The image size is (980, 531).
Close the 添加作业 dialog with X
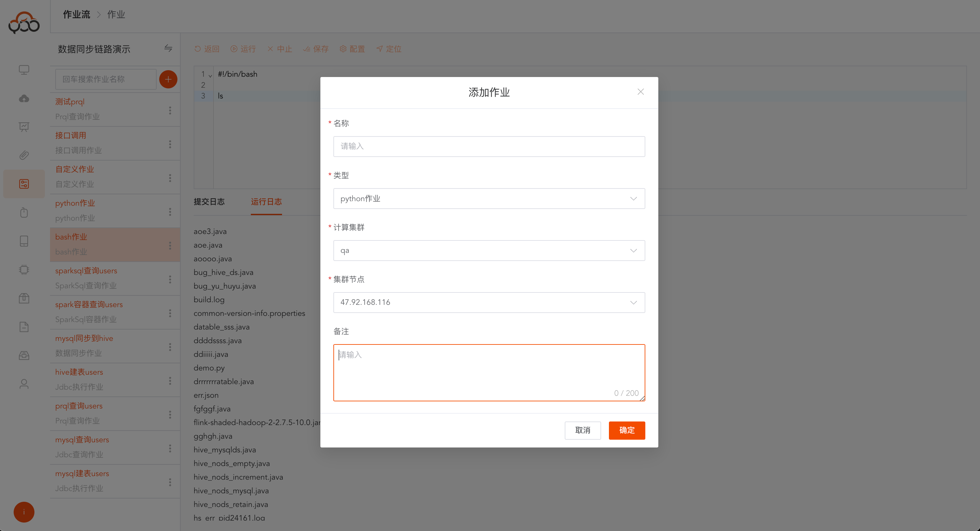pyautogui.click(x=641, y=92)
